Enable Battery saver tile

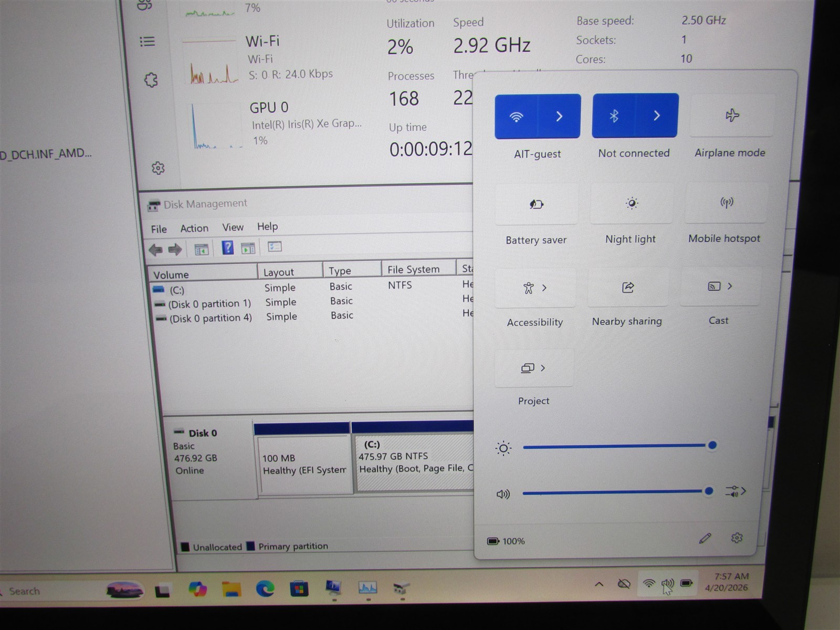pyautogui.click(x=536, y=204)
